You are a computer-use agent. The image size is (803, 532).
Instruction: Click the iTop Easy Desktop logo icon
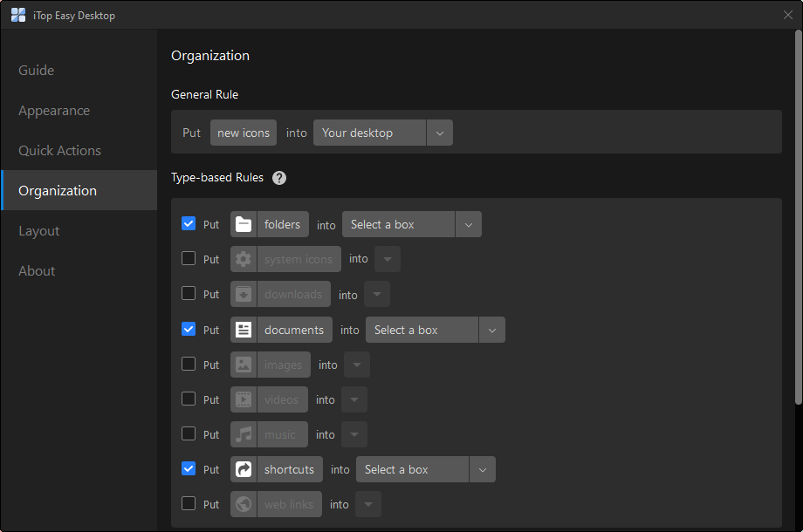18,15
